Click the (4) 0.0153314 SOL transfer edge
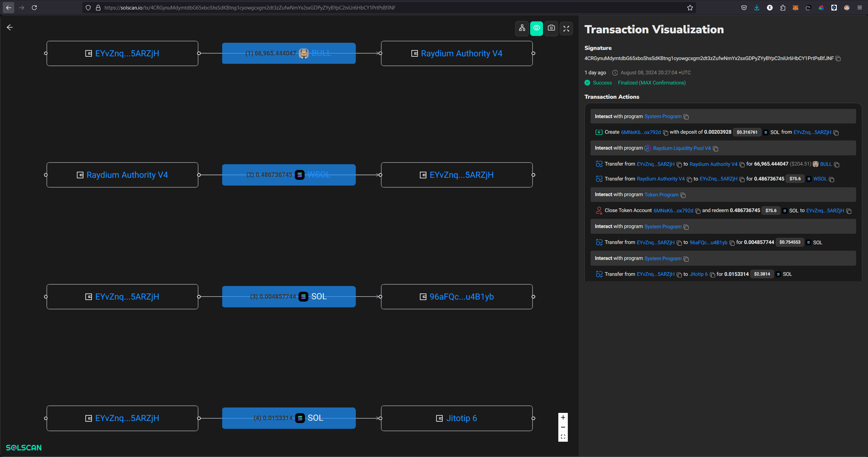Image resolution: width=868 pixels, height=457 pixels. pyautogui.click(x=289, y=418)
